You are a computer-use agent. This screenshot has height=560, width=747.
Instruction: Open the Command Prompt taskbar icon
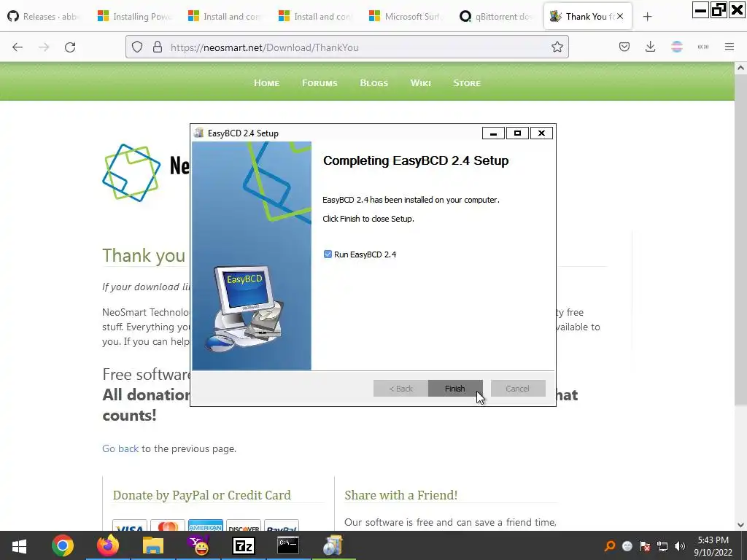coord(288,545)
